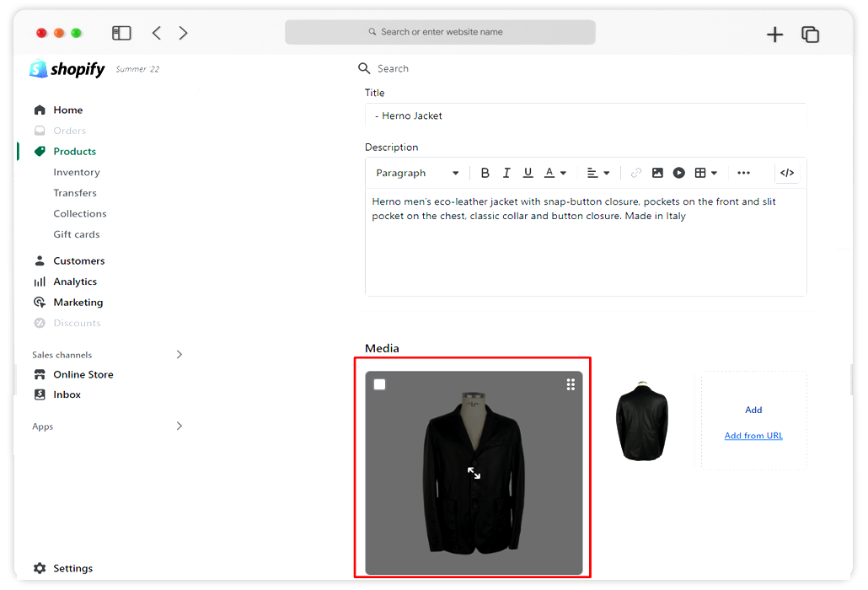Insert an image into the description
The image size is (868, 590).
657,173
